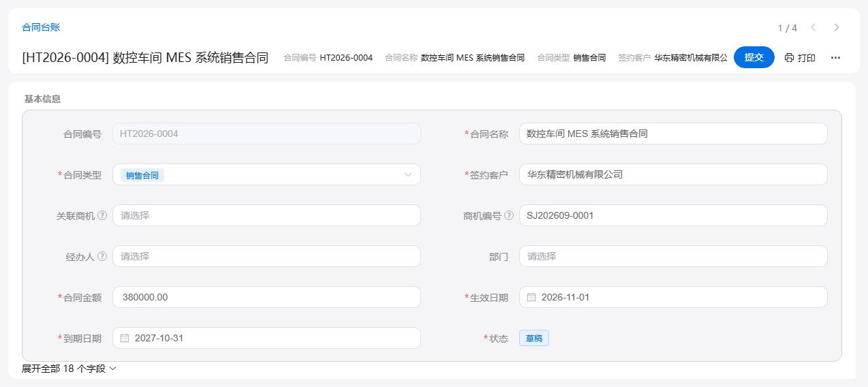Open the 经办人 select box
The height and width of the screenshot is (387, 868).
tap(266, 256)
